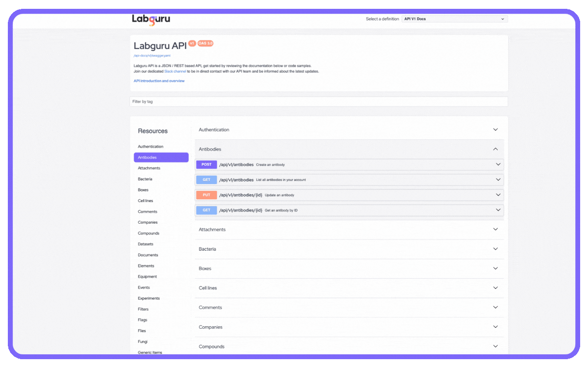
Task: Click the v1 version badge
Action: coord(192,43)
